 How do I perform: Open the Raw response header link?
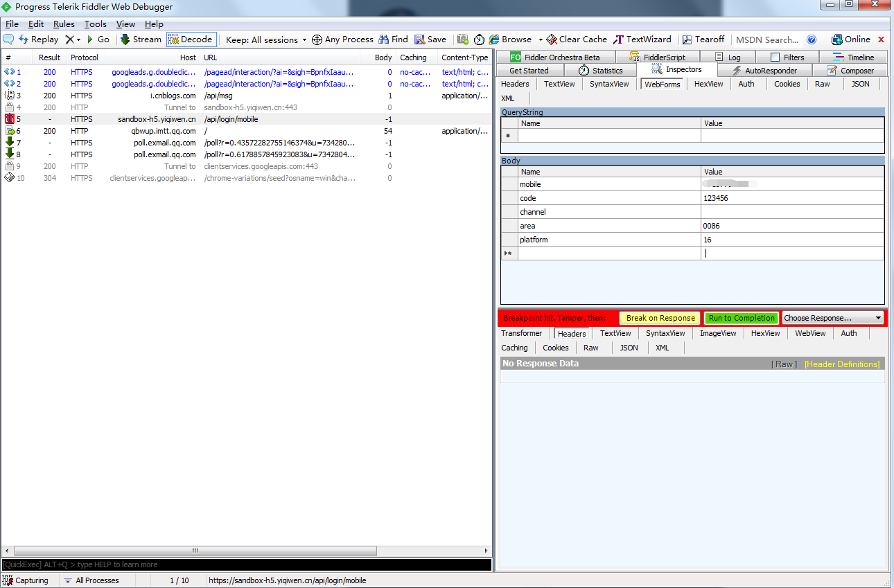784,364
